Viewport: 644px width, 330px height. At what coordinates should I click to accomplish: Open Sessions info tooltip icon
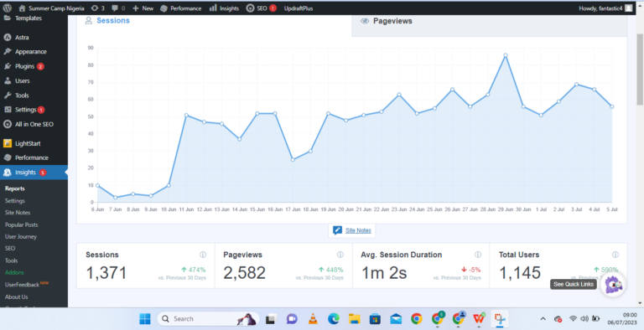click(x=202, y=255)
